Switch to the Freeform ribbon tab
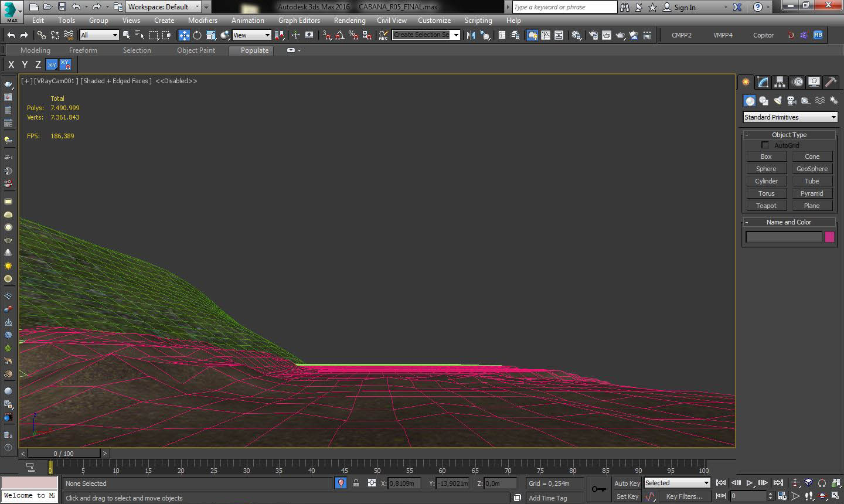This screenshot has height=504, width=844. (83, 50)
